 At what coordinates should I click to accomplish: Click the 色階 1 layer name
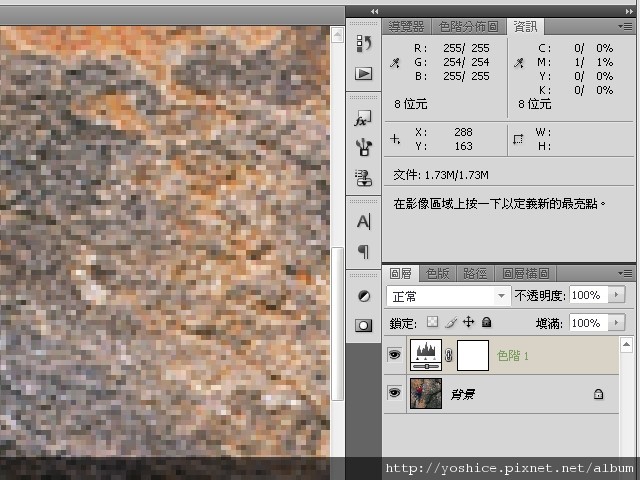513,356
